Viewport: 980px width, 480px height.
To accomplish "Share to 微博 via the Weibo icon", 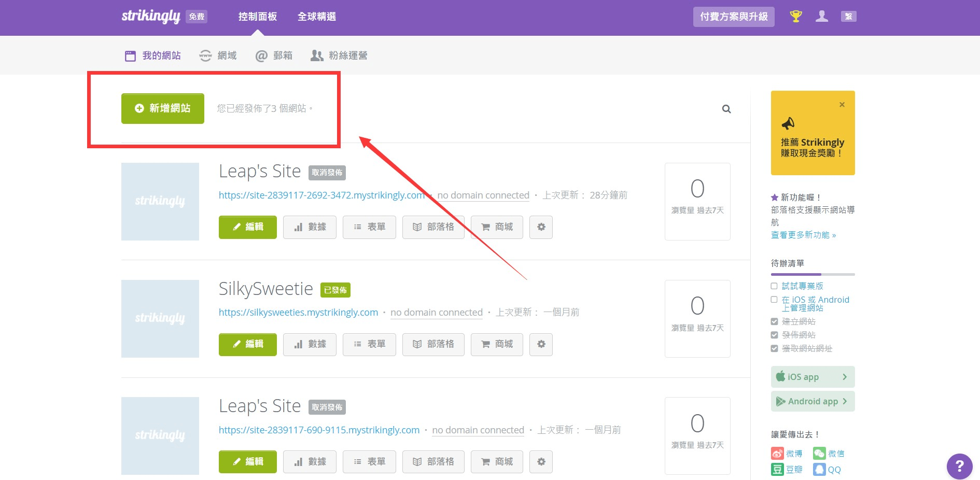I will [x=777, y=453].
